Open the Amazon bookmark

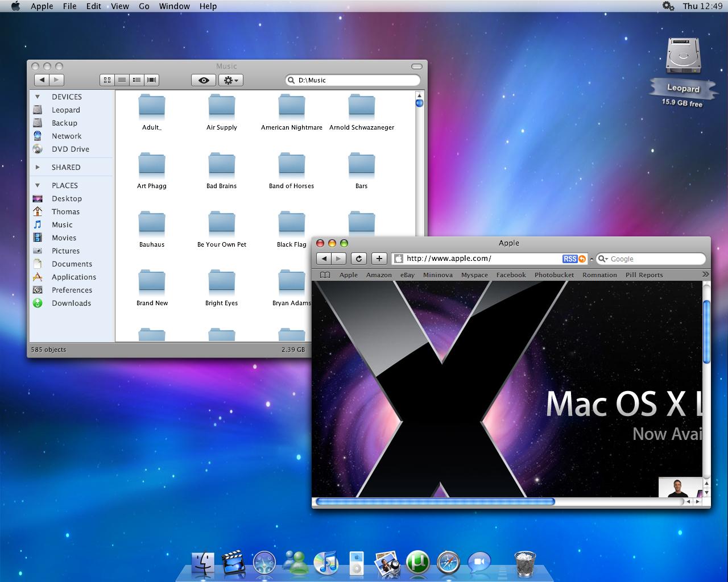[379, 275]
